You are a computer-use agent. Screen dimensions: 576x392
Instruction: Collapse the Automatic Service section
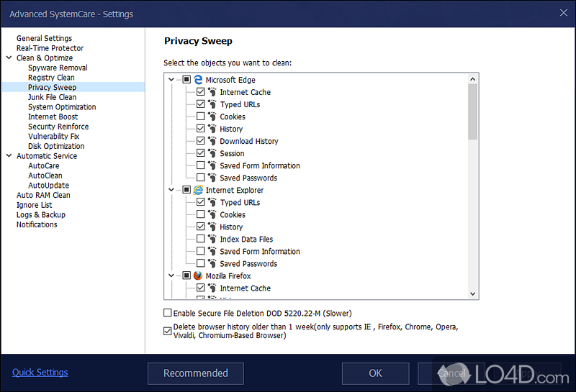click(9, 155)
